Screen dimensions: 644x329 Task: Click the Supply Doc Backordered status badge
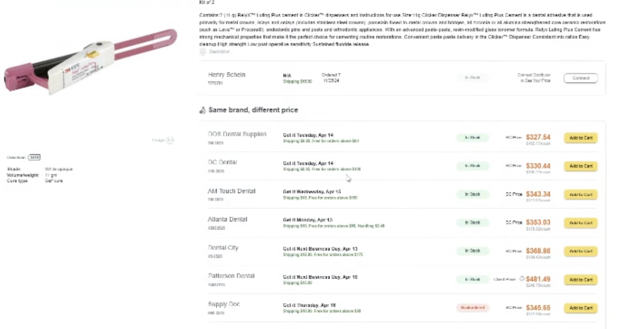tap(472, 308)
